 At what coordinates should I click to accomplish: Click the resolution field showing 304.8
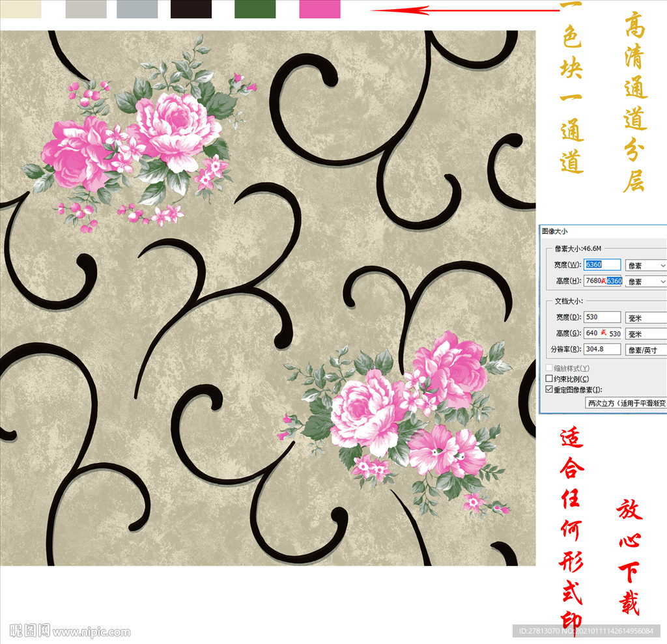point(602,350)
